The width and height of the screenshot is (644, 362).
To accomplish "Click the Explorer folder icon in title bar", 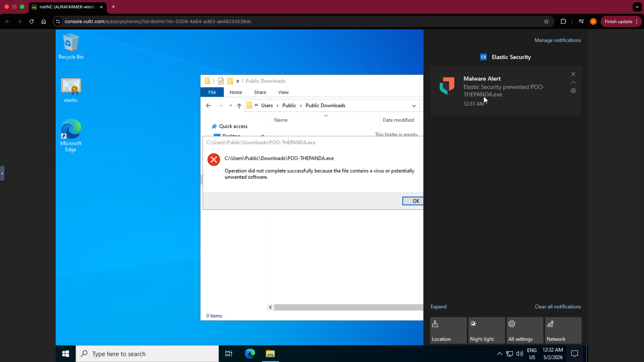I will 207,81.
